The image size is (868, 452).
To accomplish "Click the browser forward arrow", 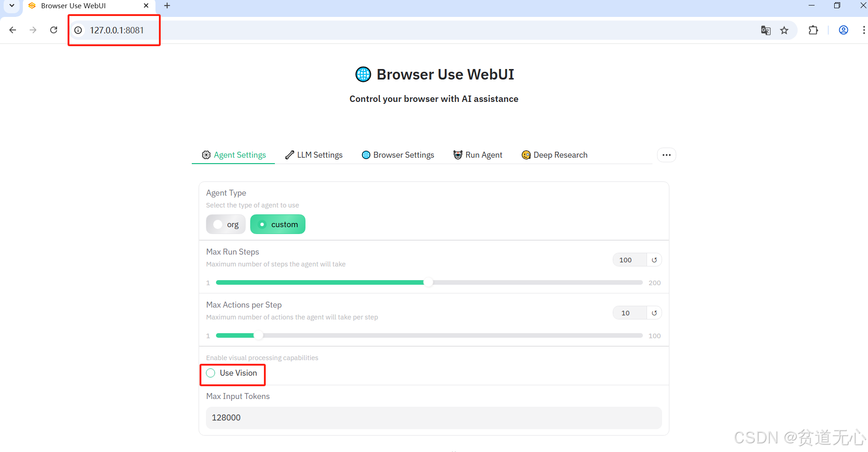I will [x=33, y=30].
